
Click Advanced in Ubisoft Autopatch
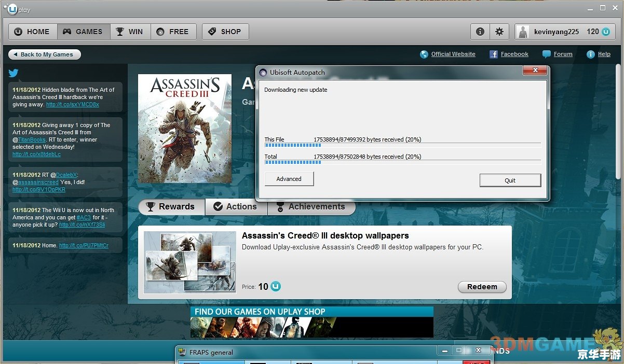(x=289, y=179)
